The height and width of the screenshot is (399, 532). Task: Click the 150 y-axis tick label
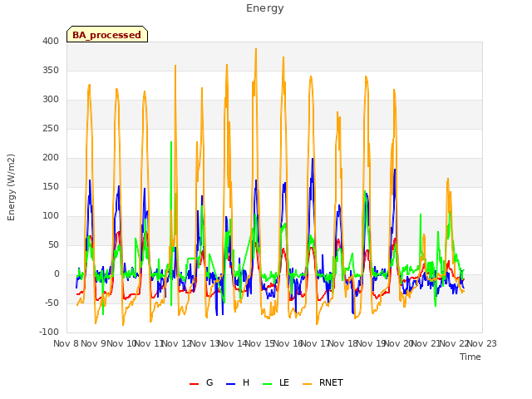[51, 186]
